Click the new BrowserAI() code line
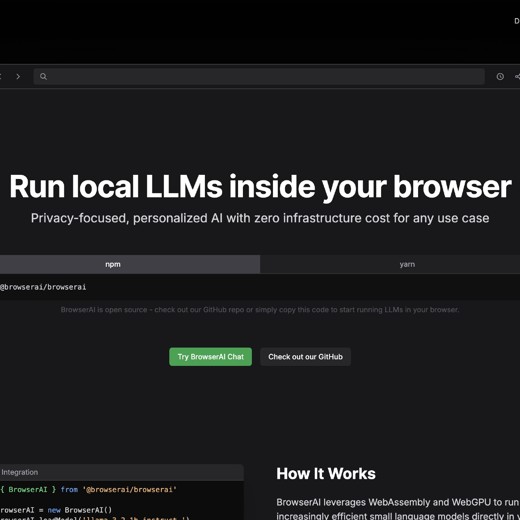The image size is (520, 520). [x=56, y=510]
